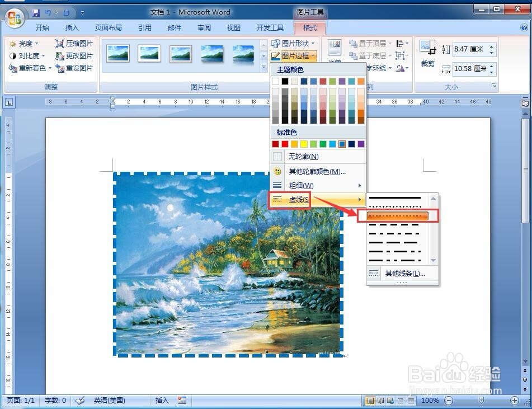Switch to Full Screen Reading view
Viewport: 532px width, 409px height.
coord(380,401)
